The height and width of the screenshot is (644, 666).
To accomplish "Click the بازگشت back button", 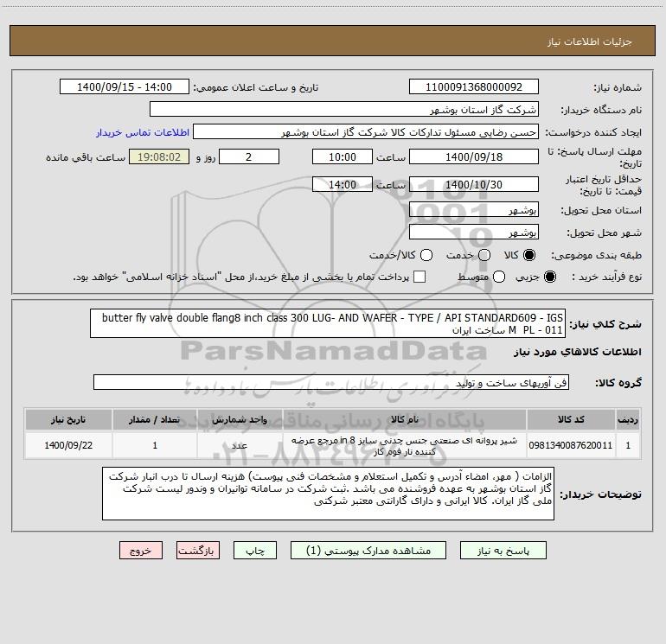I will click(198, 551).
